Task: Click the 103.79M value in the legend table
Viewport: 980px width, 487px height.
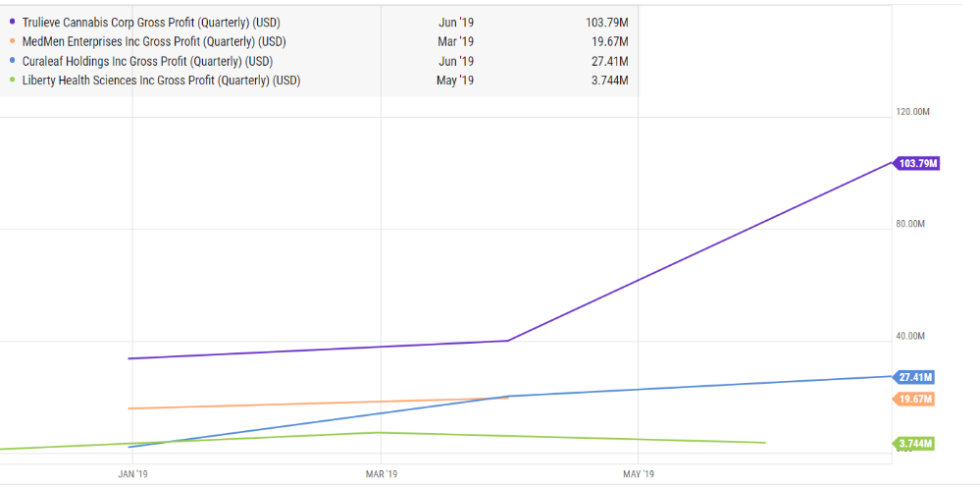Action: (x=607, y=23)
